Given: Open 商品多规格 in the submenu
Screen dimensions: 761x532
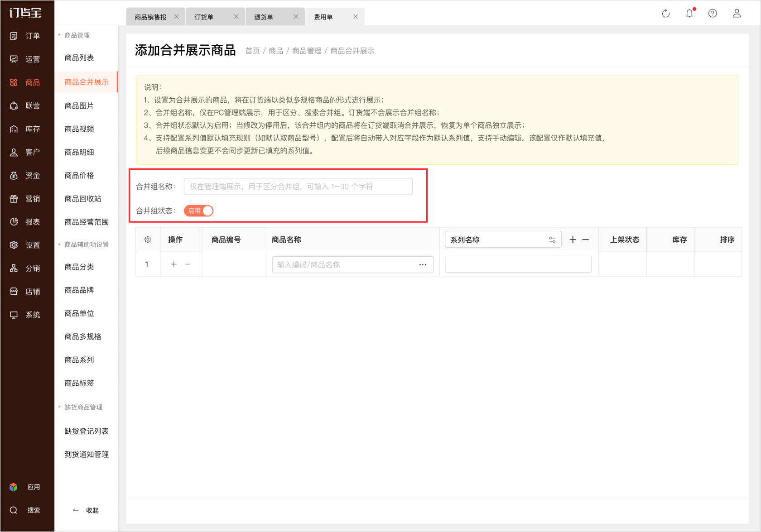Looking at the screenshot, I should tap(83, 336).
